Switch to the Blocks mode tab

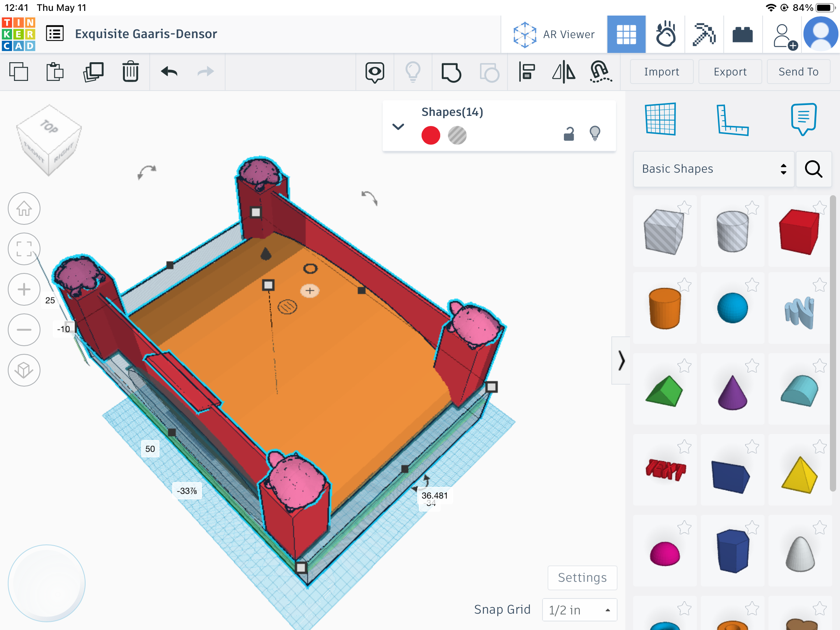point(704,34)
